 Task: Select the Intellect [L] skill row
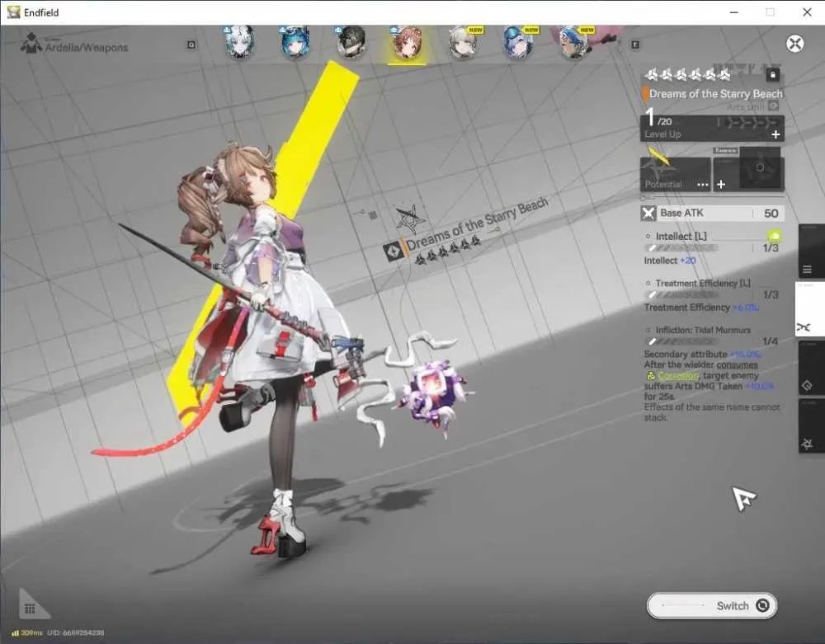[x=712, y=248]
